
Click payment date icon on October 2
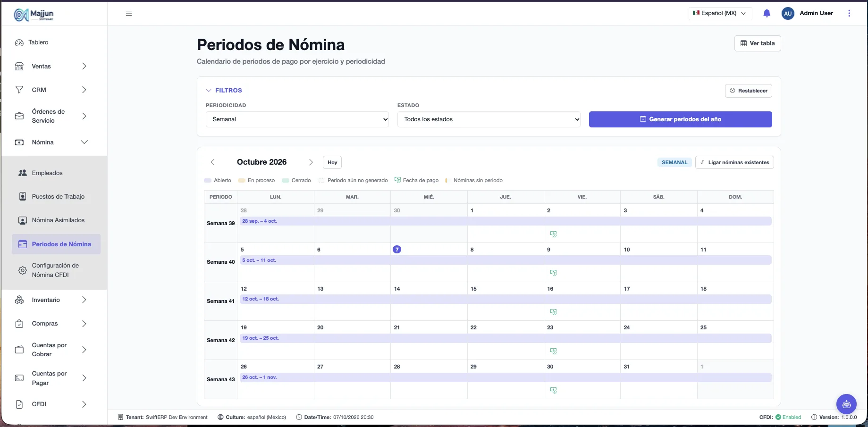554,234
